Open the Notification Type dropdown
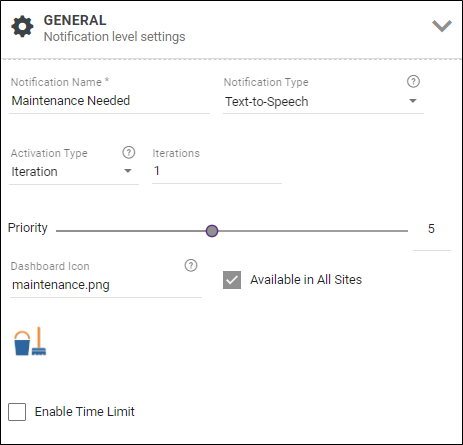The height and width of the screenshot is (445, 463). click(x=323, y=101)
